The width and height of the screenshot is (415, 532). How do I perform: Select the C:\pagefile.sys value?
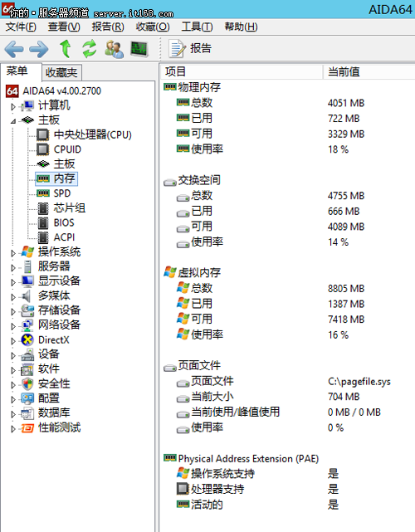click(359, 382)
